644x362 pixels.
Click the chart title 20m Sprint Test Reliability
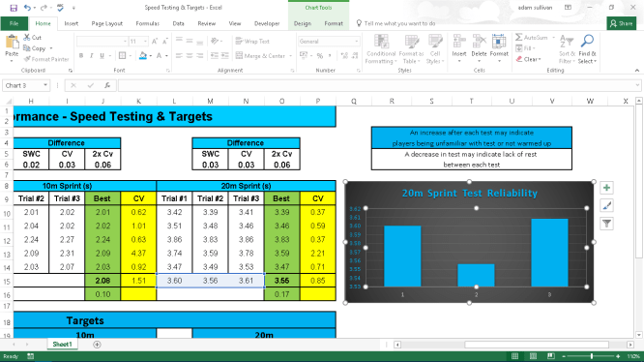point(469,194)
